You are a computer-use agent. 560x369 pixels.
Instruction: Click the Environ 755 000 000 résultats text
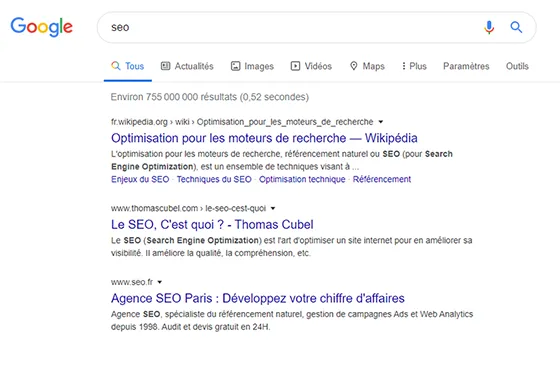tap(210, 97)
